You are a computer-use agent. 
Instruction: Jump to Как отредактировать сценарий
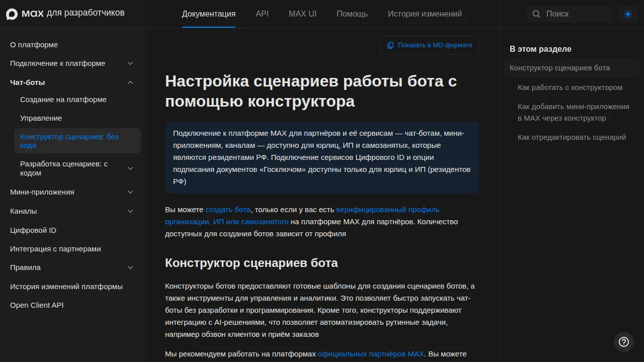pos(572,137)
